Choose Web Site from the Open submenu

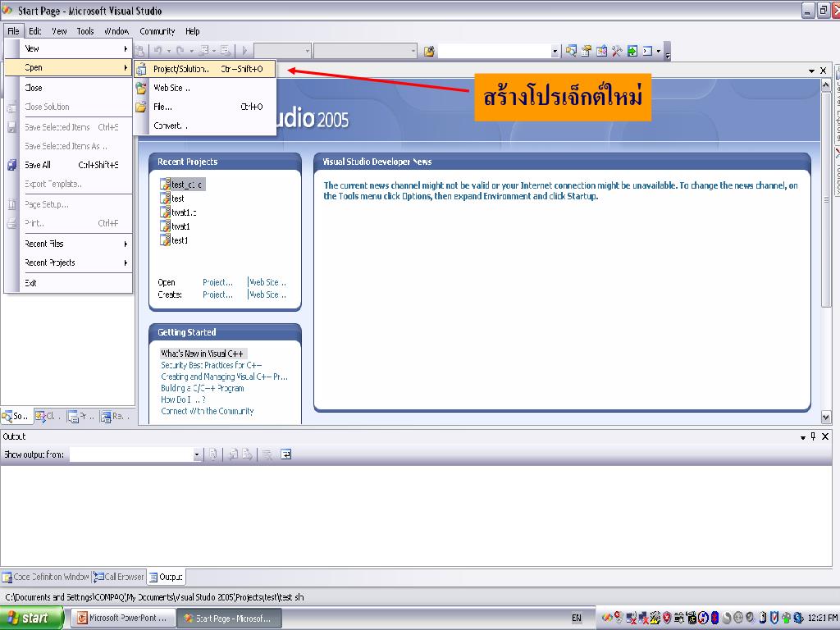point(205,88)
